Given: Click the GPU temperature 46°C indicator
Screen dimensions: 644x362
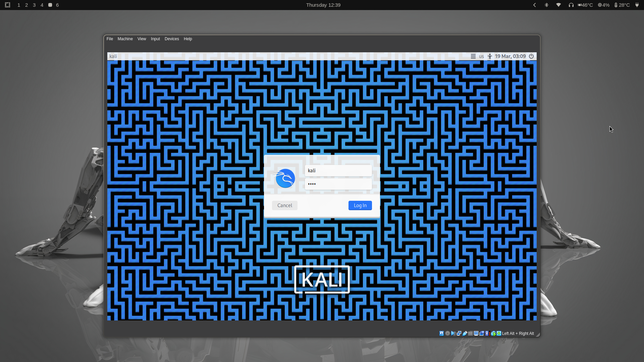Looking at the screenshot, I should pos(585,5).
